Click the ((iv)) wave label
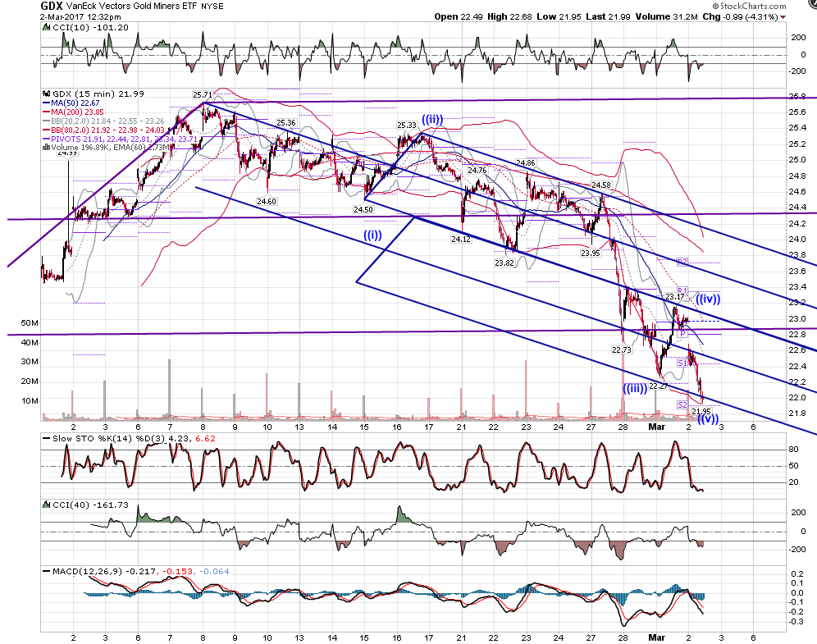The width and height of the screenshot is (817, 644). coord(708,299)
